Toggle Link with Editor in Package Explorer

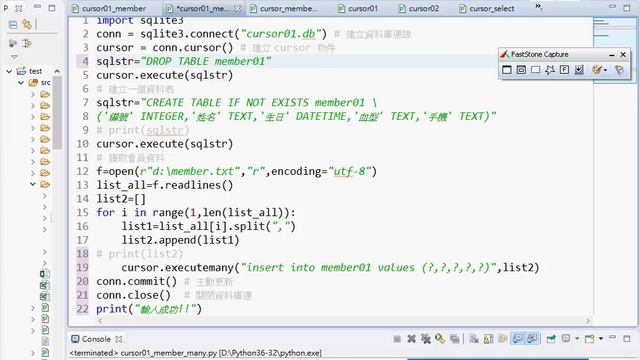(27, 24)
